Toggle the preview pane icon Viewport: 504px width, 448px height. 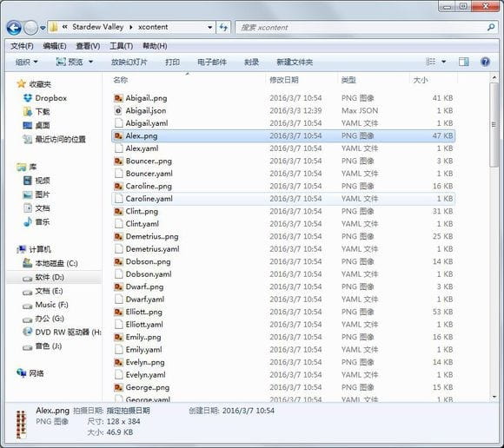463,62
